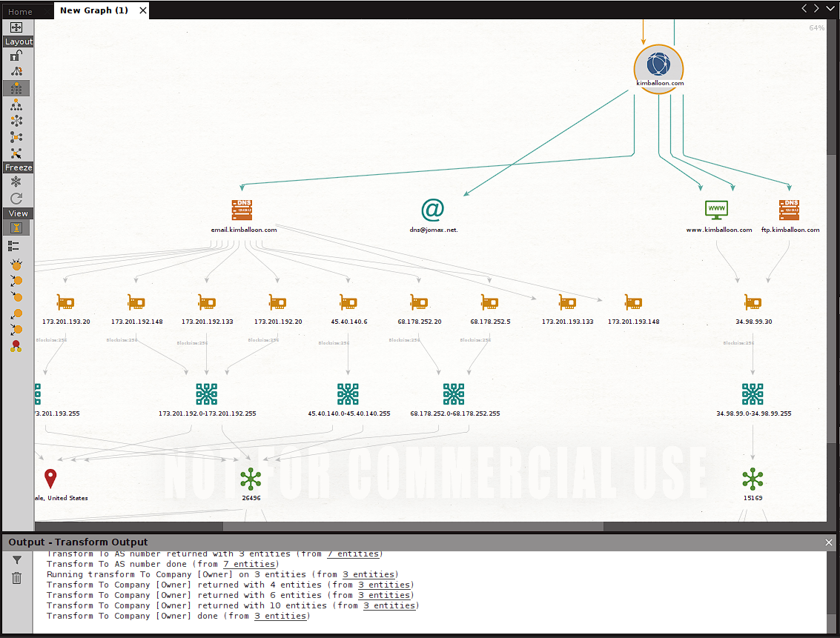The height and width of the screenshot is (638, 840).
Task: Switch to the Home tab
Action: (x=21, y=11)
